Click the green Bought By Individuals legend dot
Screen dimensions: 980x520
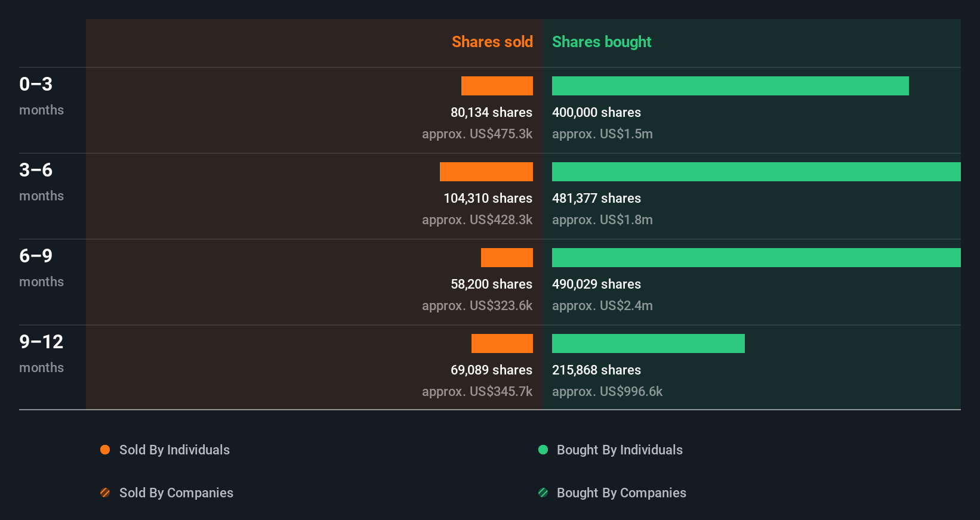point(543,450)
